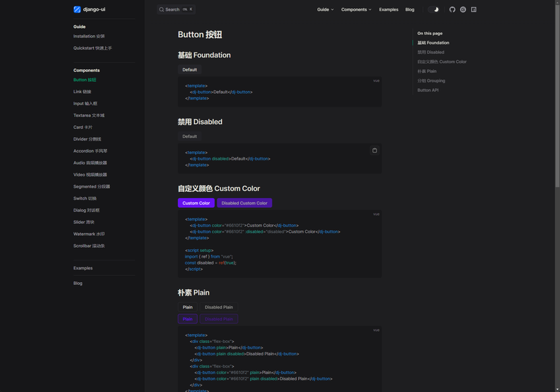Expand the Guide dropdown menu
This screenshot has width=560, height=392.
pos(325,10)
